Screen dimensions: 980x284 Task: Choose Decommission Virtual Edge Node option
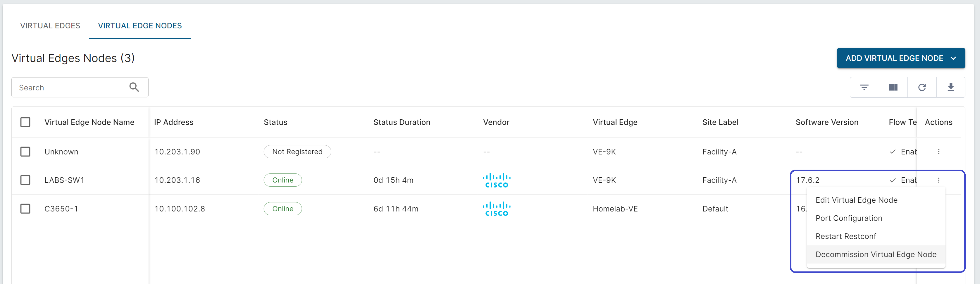876,254
